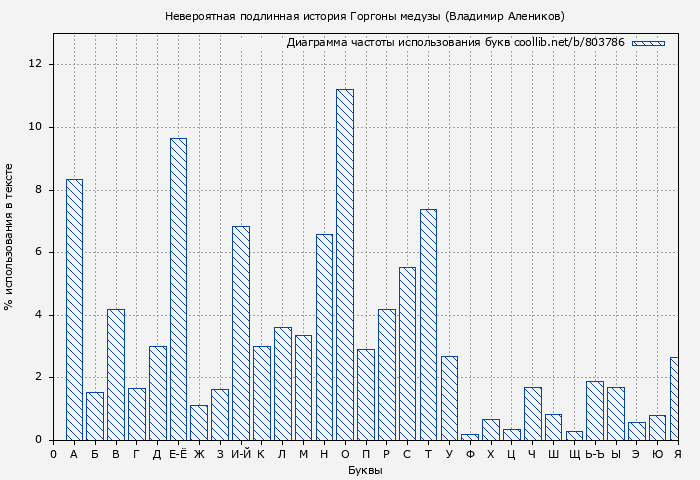Click the tallest bar, for letter О

pyautogui.click(x=345, y=265)
